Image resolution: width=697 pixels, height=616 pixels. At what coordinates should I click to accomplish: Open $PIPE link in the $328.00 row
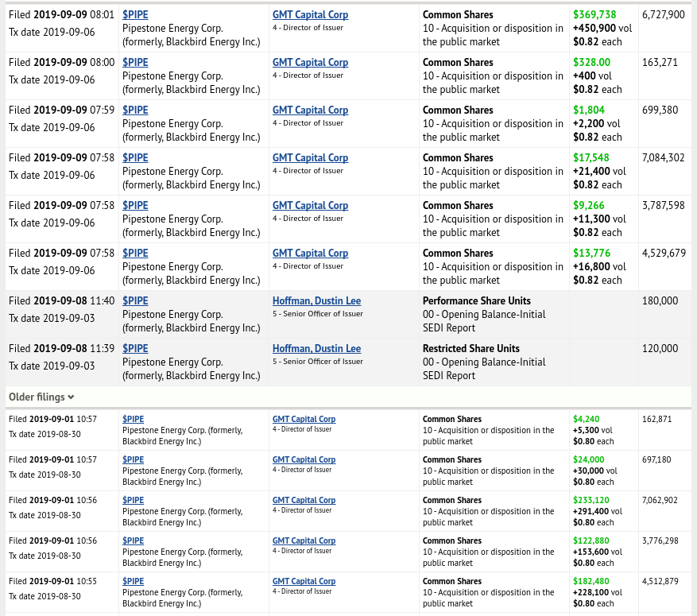135,62
